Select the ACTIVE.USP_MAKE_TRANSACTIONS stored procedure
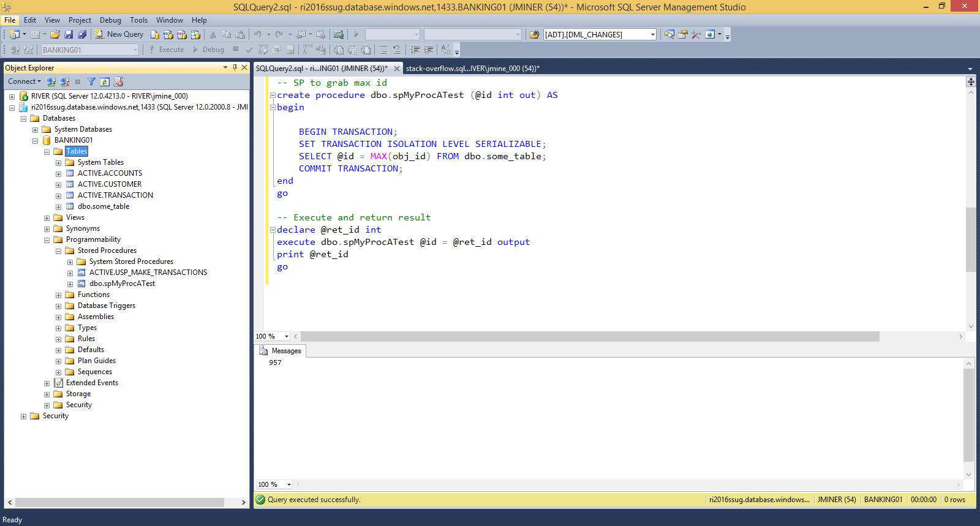This screenshot has width=980, height=526. [x=148, y=272]
